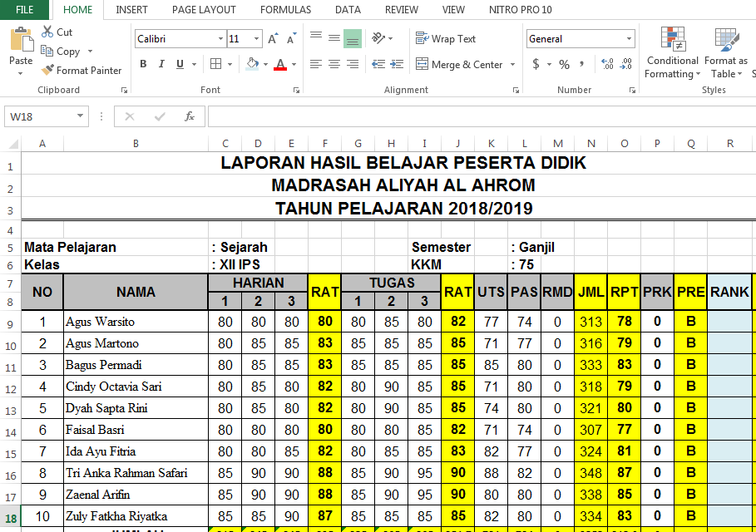Click the Paste clipboard icon
756x532 pixels.
(22, 40)
